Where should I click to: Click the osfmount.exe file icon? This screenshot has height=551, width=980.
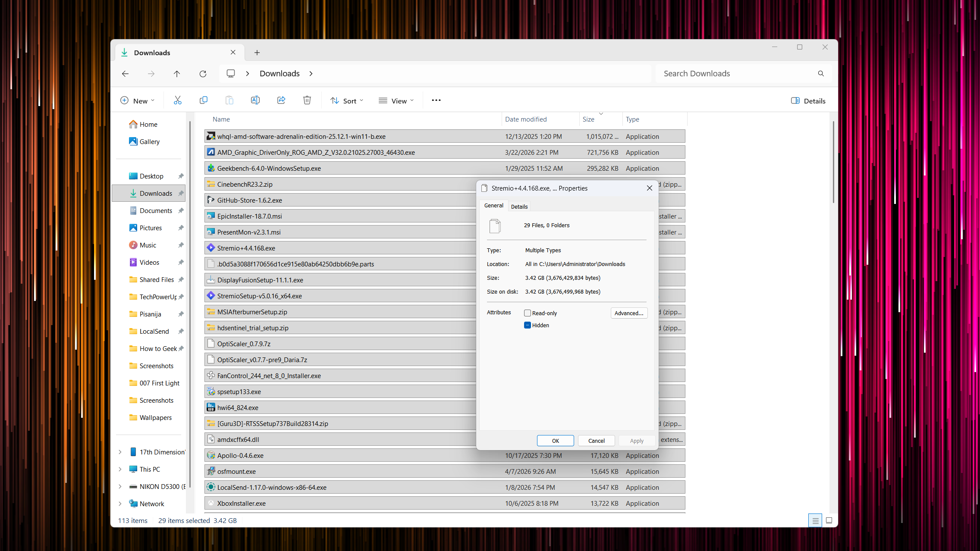[x=210, y=471]
